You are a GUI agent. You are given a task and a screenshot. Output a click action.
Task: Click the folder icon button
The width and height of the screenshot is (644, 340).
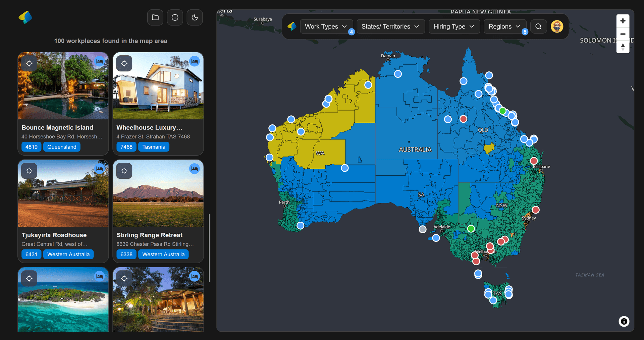(155, 17)
